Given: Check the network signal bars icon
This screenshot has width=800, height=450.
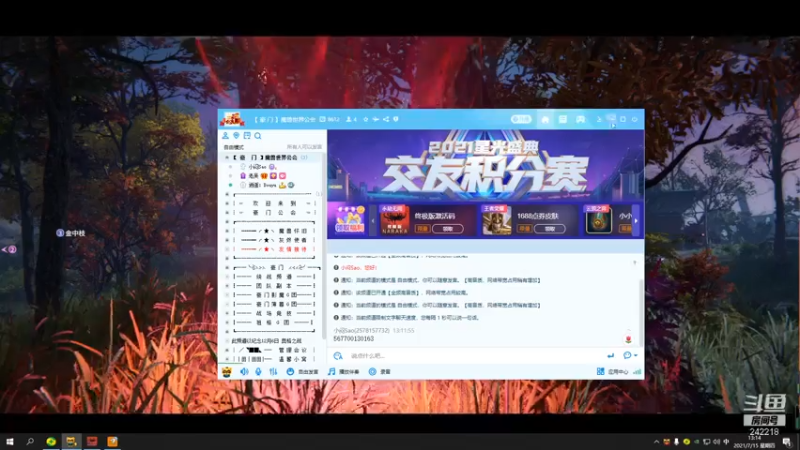Looking at the screenshot, I should [637, 371].
